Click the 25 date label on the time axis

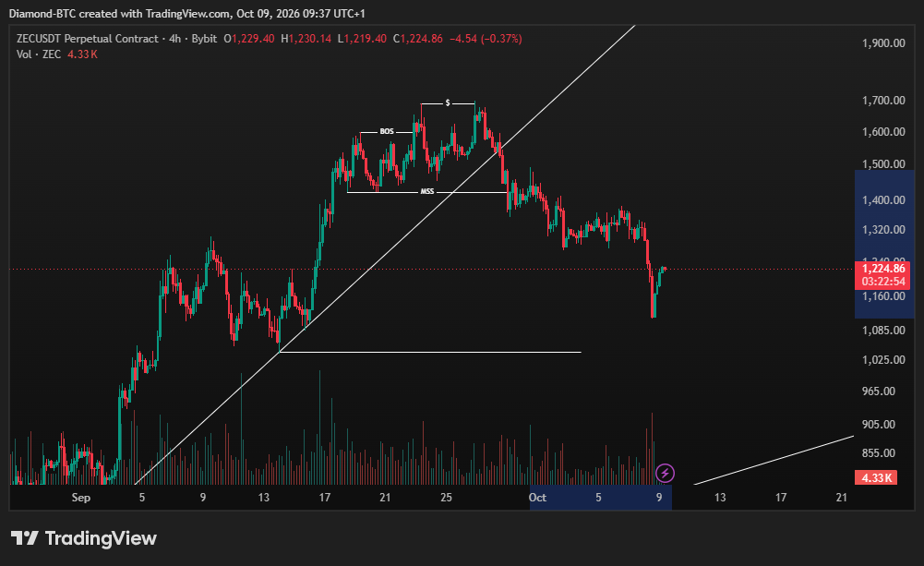tap(446, 498)
